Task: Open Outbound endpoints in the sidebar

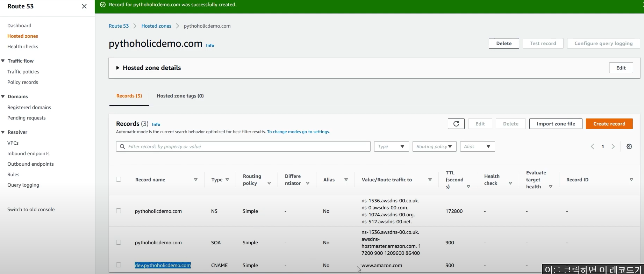Action: 30,164
